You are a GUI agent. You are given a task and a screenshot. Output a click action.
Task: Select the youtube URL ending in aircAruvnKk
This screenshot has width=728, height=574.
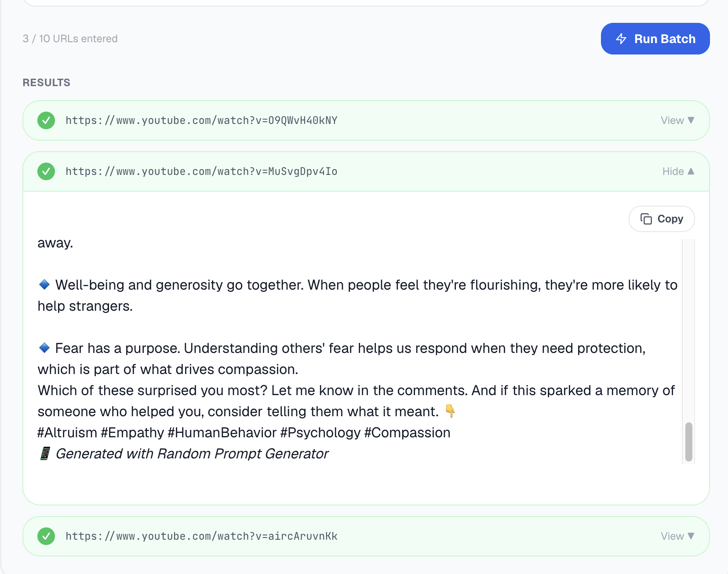click(201, 536)
